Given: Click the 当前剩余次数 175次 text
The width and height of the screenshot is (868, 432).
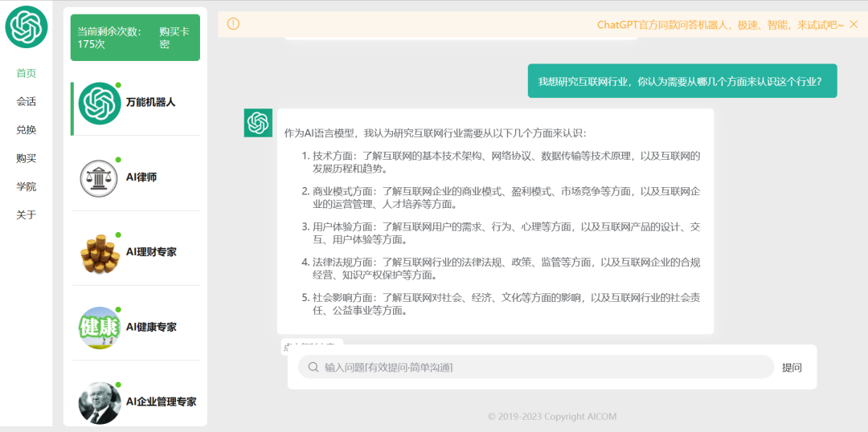Looking at the screenshot, I should click(x=109, y=38).
